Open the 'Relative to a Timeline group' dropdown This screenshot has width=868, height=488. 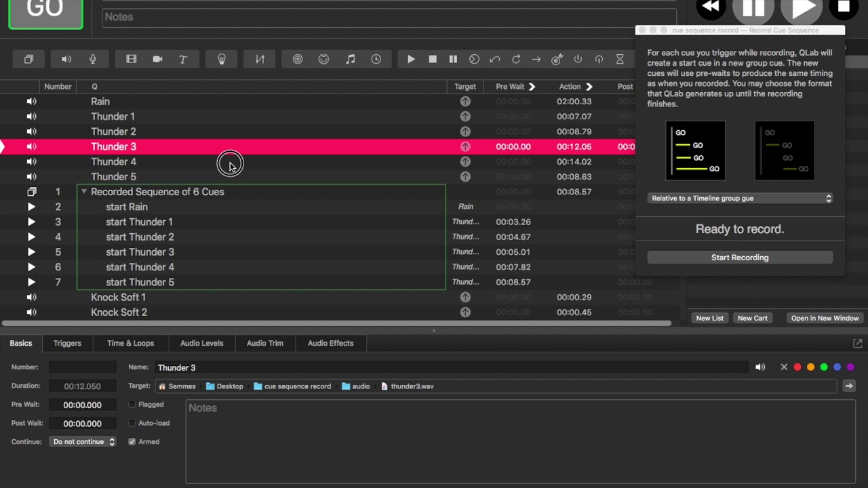tap(740, 199)
